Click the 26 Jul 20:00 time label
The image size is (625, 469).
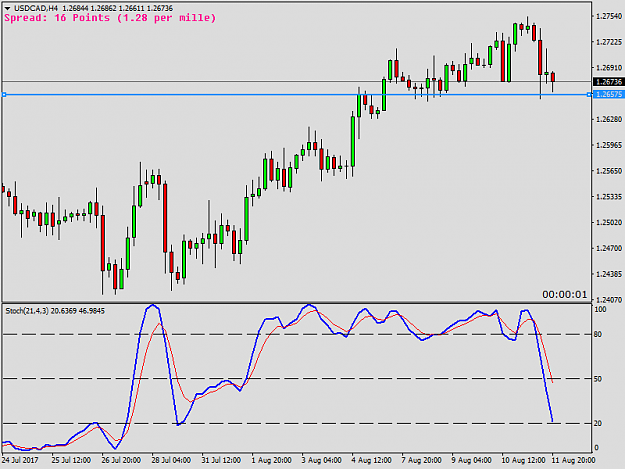point(121,460)
